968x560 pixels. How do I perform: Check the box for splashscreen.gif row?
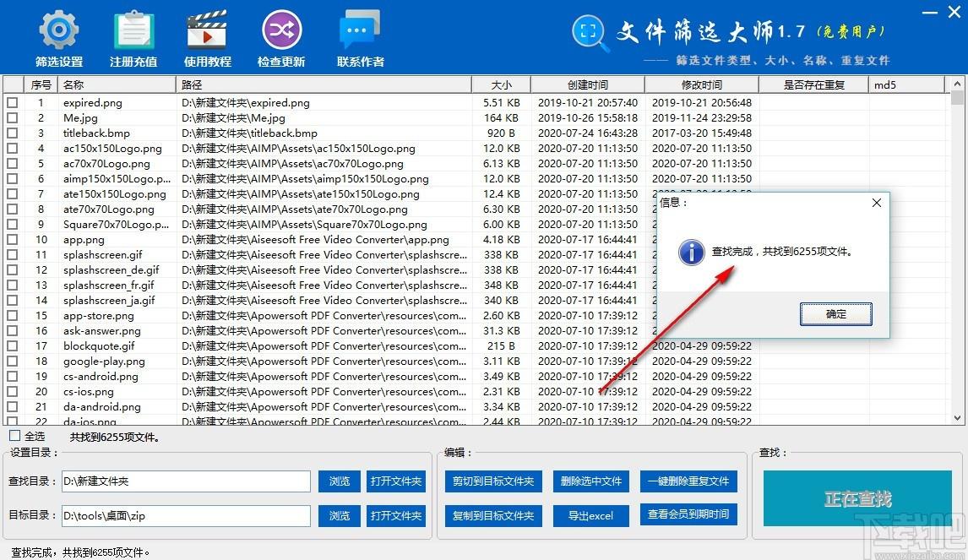[x=13, y=254]
